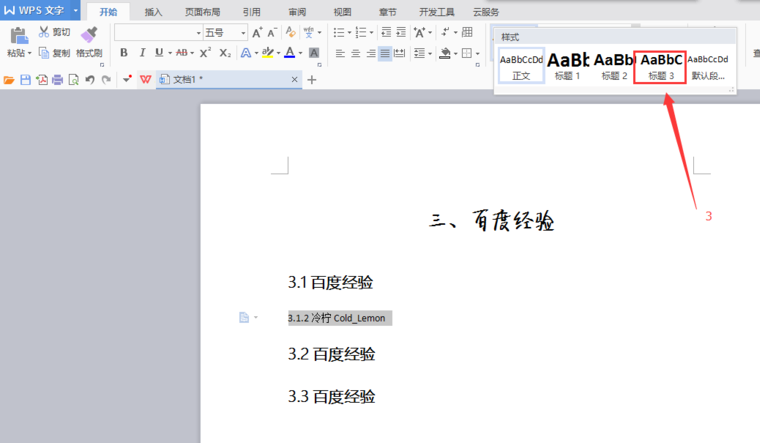Switch to the 视图 (View) tab

[x=342, y=12]
